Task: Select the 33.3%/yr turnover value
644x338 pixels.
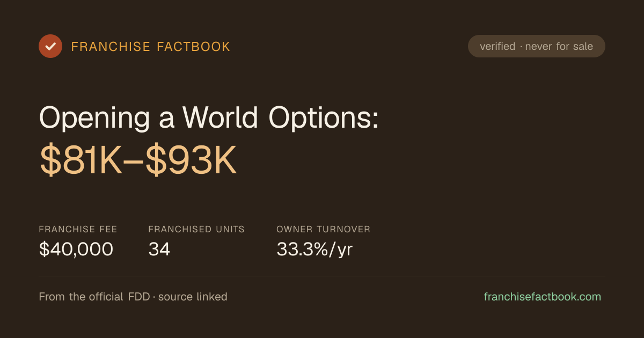Action: point(314,249)
